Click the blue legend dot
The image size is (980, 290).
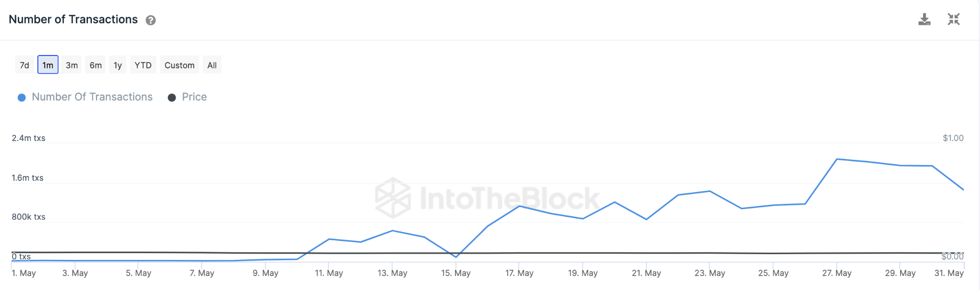coord(22,98)
